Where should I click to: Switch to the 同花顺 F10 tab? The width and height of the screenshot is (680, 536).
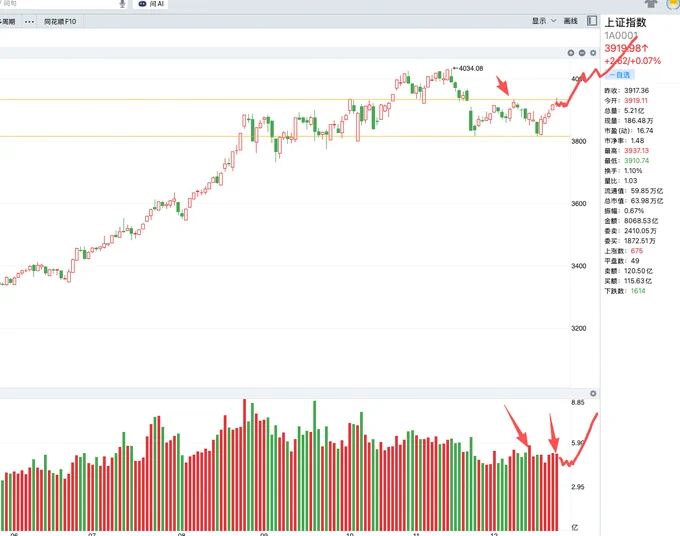pos(60,22)
